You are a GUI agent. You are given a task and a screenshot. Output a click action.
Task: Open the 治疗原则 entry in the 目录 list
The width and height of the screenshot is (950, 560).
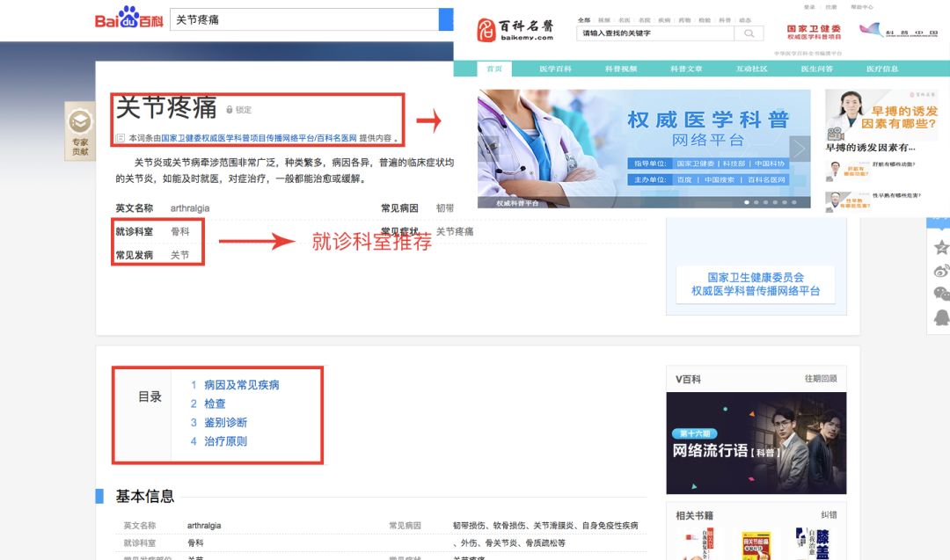227,440
